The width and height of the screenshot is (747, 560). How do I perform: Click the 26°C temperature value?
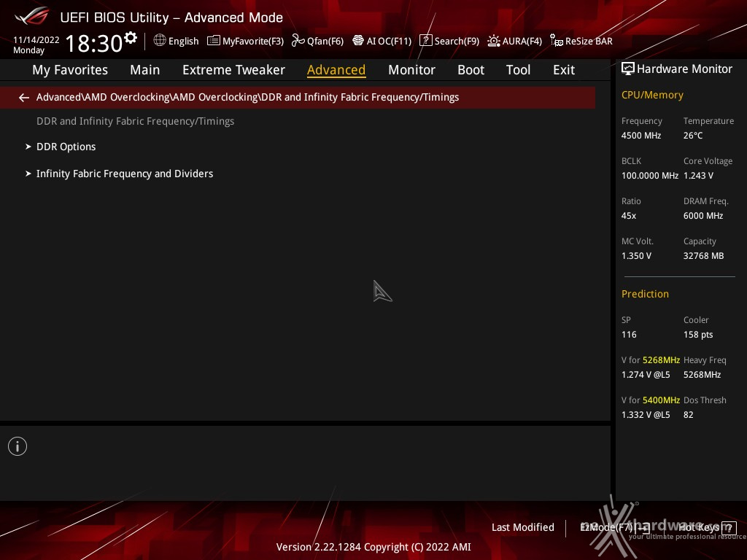[x=693, y=136]
